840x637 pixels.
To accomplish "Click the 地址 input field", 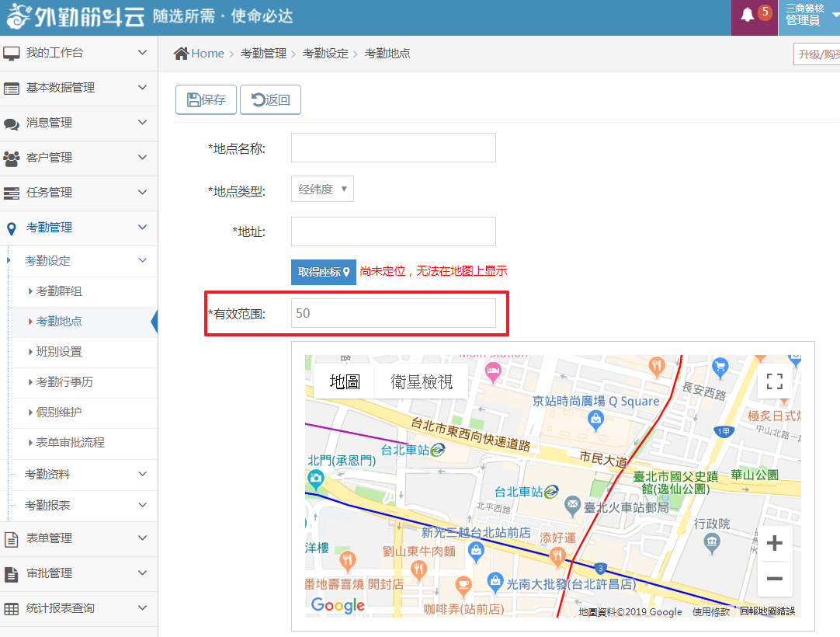I will (x=393, y=231).
